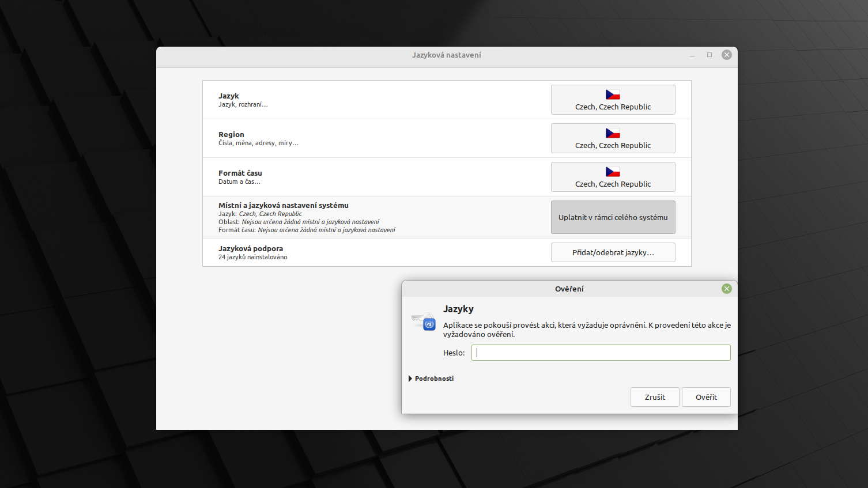The width and height of the screenshot is (868, 488).
Task: Click the Jazyková podpora label
Action: click(x=251, y=248)
